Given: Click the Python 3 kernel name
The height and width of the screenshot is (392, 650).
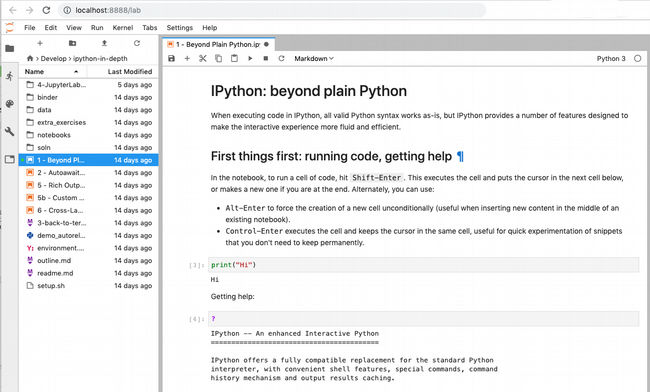Looking at the screenshot, I should point(611,58).
